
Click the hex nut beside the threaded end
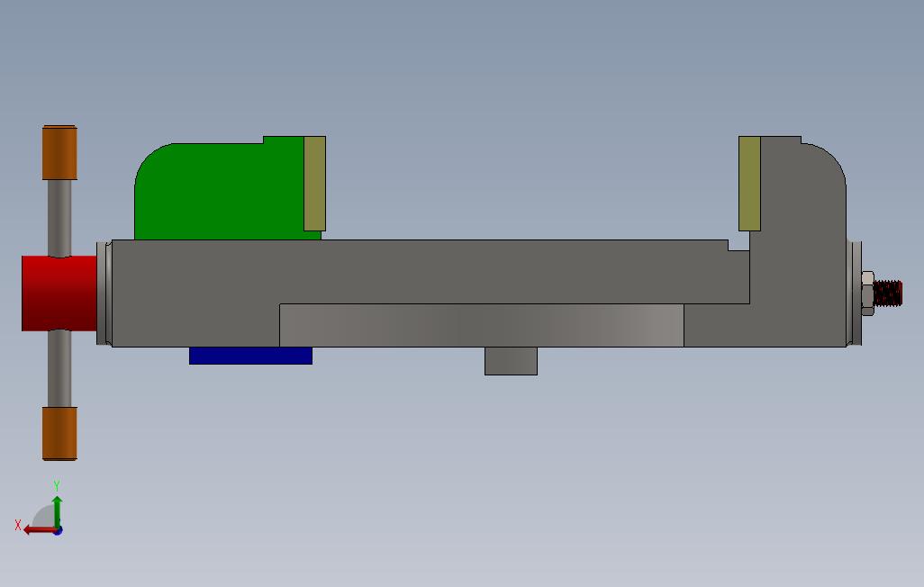pos(867,293)
